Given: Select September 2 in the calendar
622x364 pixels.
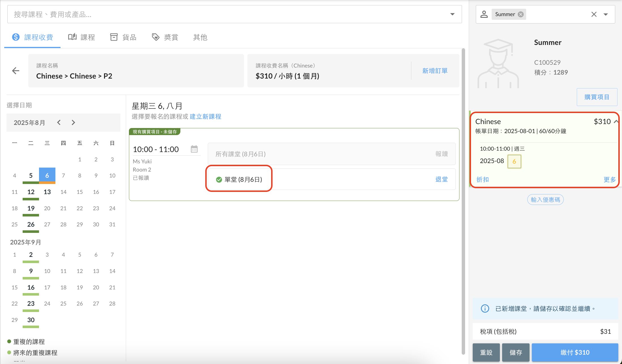Looking at the screenshot, I should (x=31, y=255).
